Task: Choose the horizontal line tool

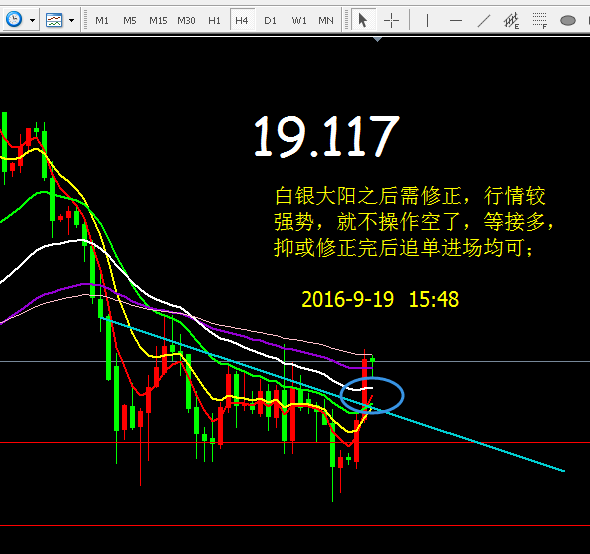Action: [456, 20]
